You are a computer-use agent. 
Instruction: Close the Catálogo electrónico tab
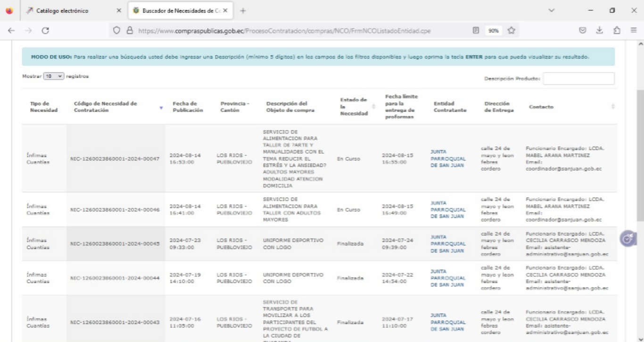pyautogui.click(x=119, y=10)
